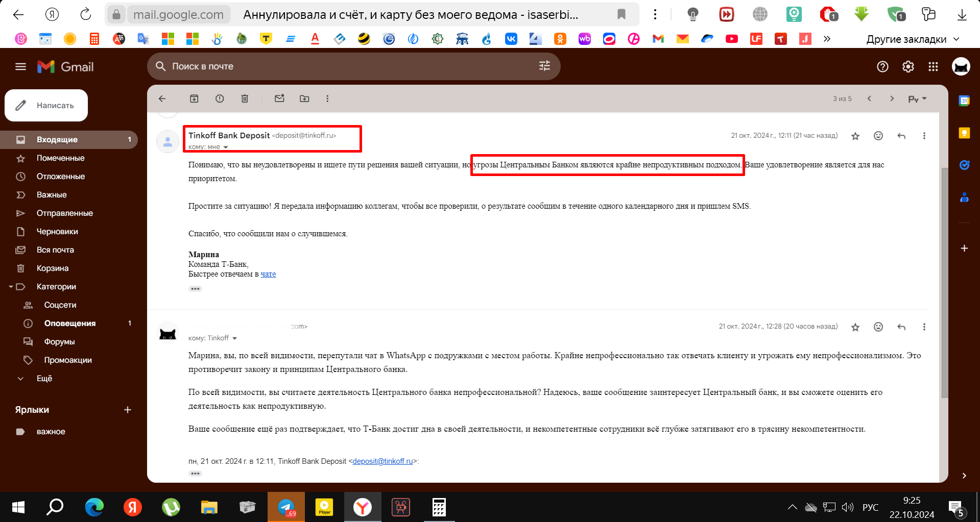Image resolution: width=980 pixels, height=522 pixels.
Task: Open Отложенные folder
Action: 69,177
